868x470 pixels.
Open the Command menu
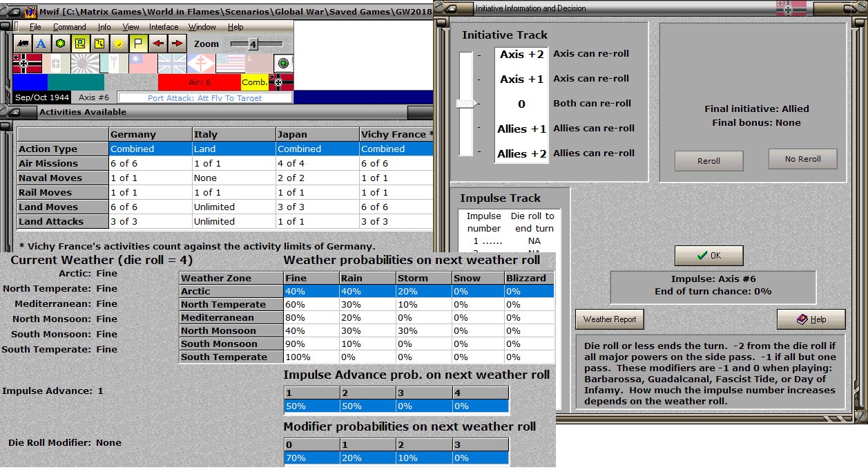coord(70,27)
